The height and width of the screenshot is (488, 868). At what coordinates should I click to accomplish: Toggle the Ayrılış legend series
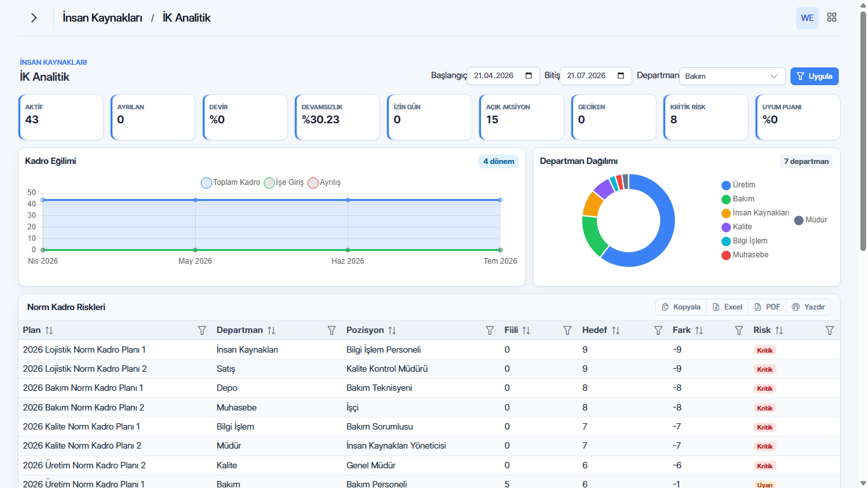tap(325, 182)
